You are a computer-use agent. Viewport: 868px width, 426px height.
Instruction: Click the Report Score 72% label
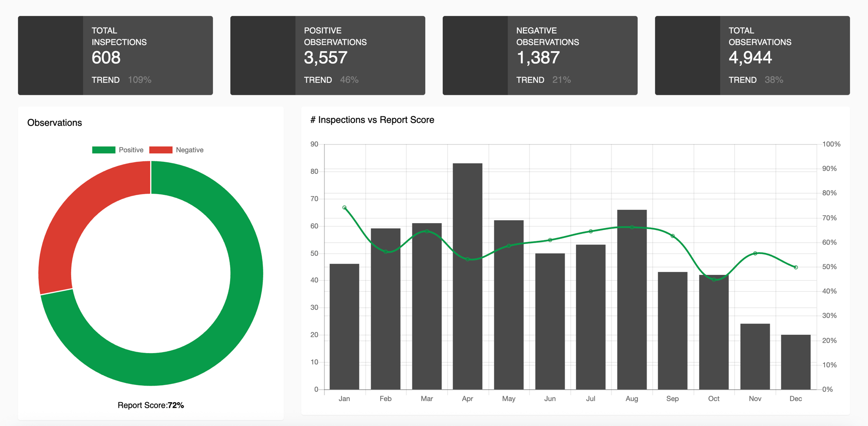150,405
